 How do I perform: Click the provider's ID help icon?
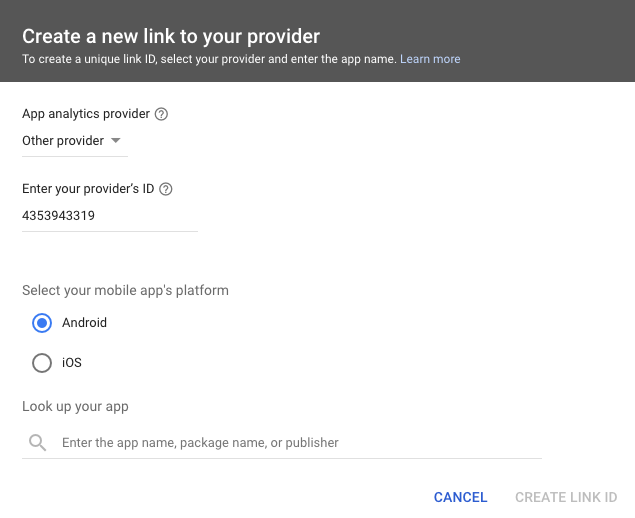coord(166,189)
